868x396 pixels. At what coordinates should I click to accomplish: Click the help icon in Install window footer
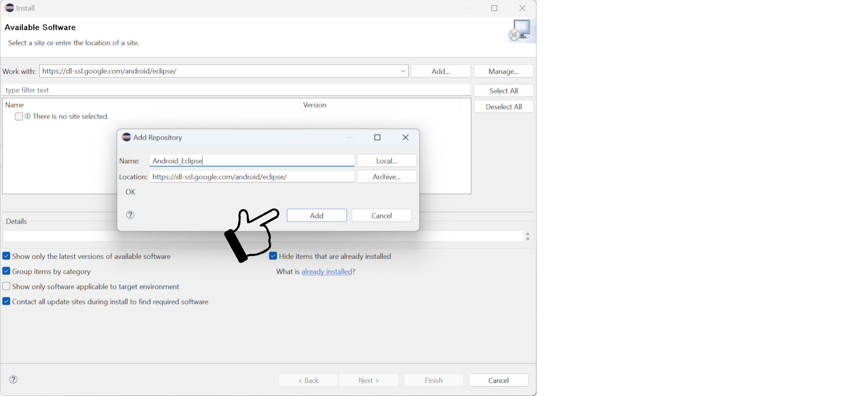13,379
